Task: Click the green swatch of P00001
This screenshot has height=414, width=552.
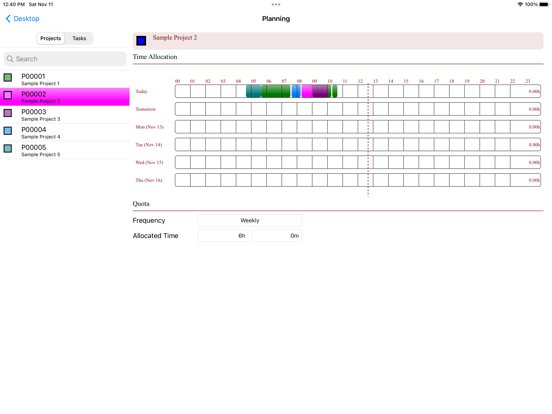Action: click(8, 77)
